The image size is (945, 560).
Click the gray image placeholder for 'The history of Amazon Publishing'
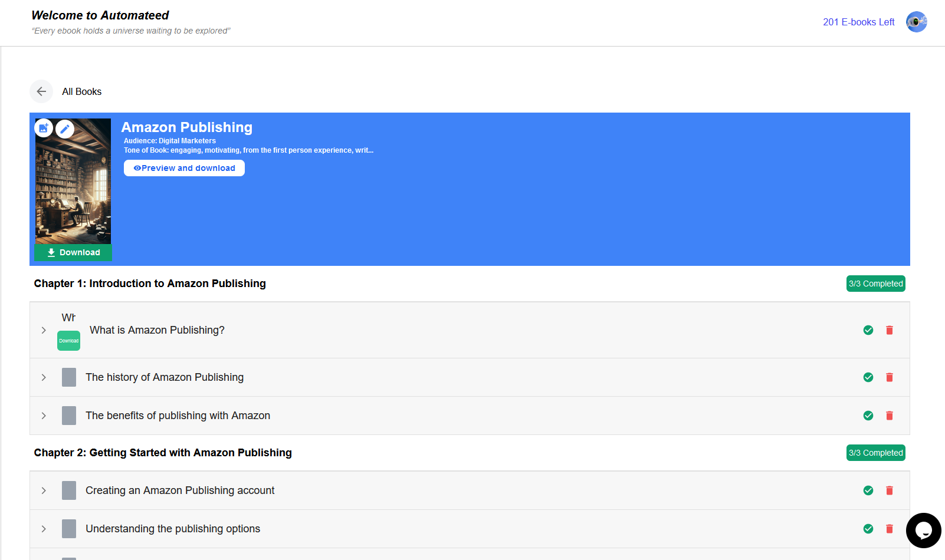click(x=69, y=377)
